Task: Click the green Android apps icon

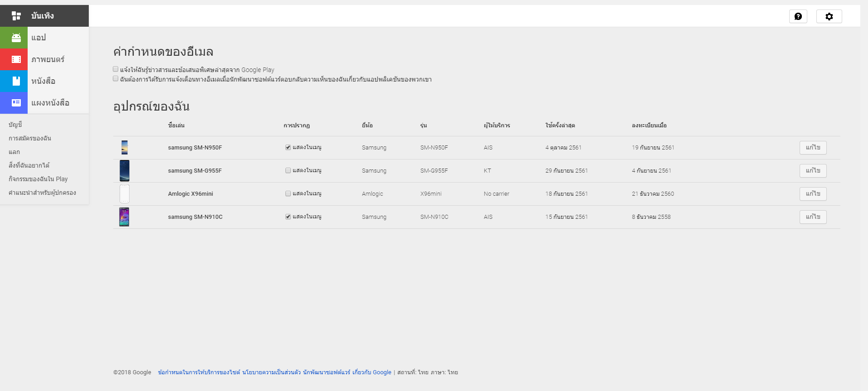Action: click(16, 38)
